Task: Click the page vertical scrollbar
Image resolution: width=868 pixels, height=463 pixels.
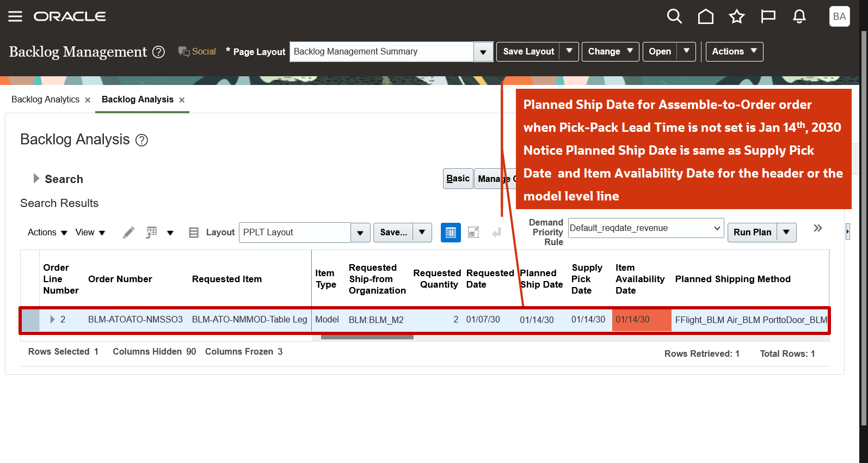Action: (864, 229)
